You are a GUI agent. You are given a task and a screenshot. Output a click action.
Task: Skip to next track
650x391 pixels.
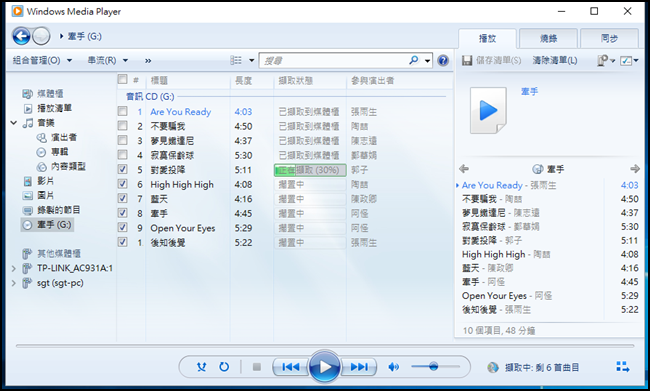pos(359,367)
